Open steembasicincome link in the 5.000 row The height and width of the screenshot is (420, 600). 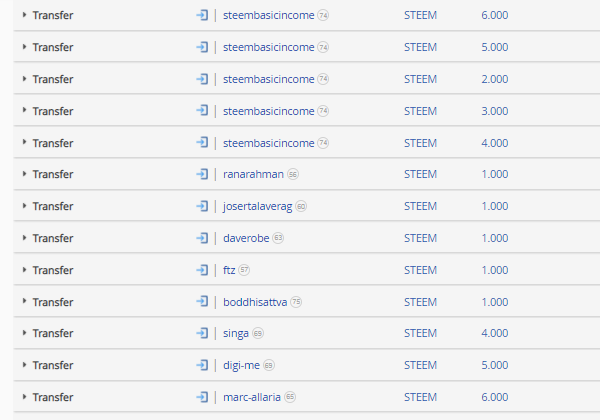point(269,47)
